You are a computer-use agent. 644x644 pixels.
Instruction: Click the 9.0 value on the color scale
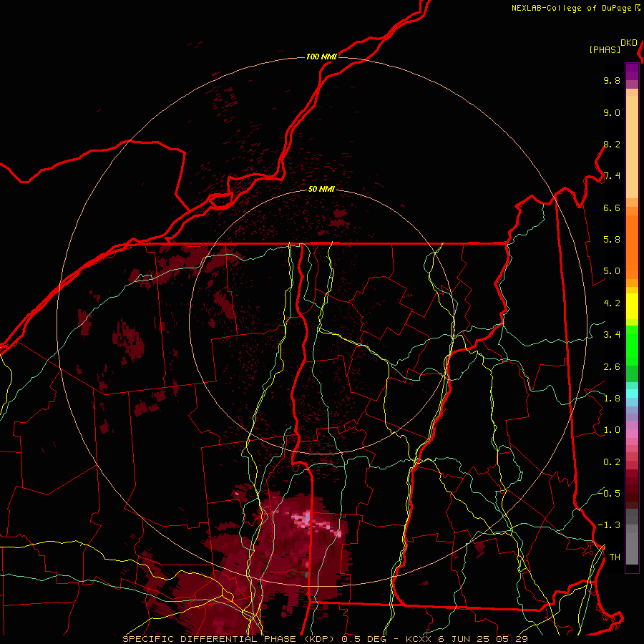tap(612, 112)
